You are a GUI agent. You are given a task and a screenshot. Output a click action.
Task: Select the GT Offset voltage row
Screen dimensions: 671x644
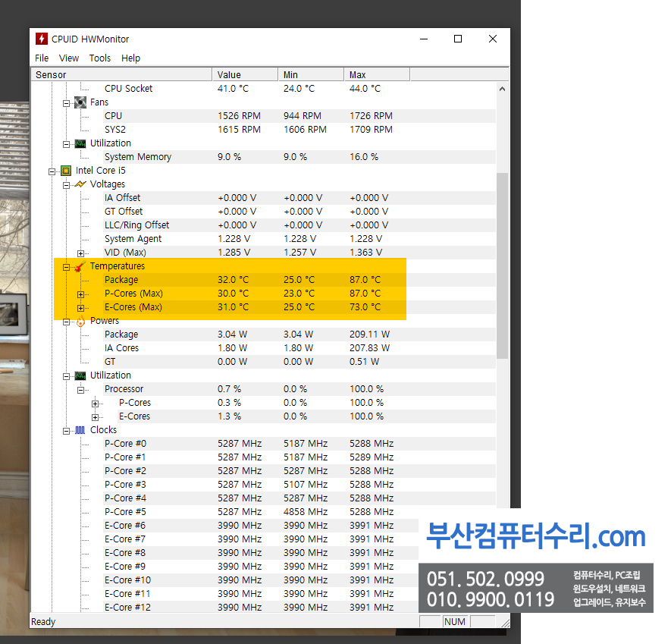pyautogui.click(x=299, y=212)
